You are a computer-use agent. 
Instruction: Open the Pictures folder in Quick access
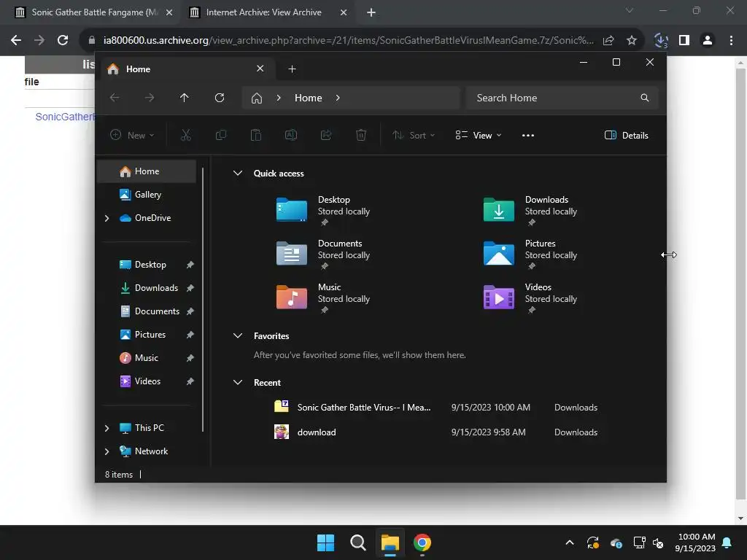tap(531, 254)
